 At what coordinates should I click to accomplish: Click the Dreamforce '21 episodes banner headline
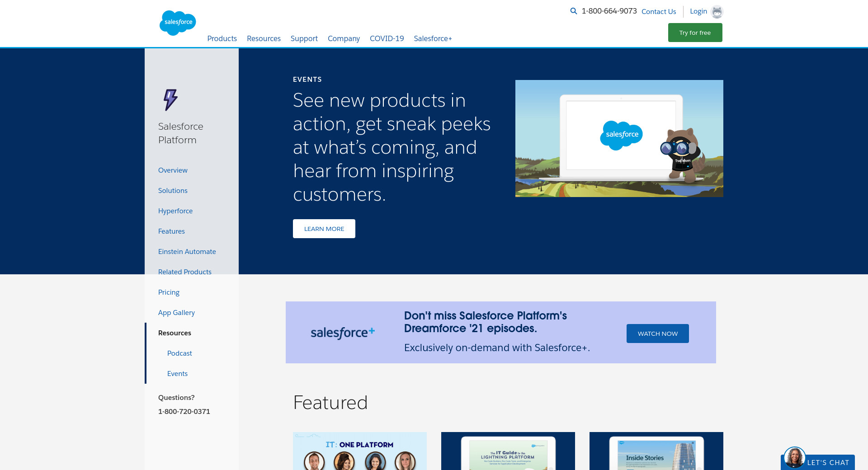click(x=486, y=322)
